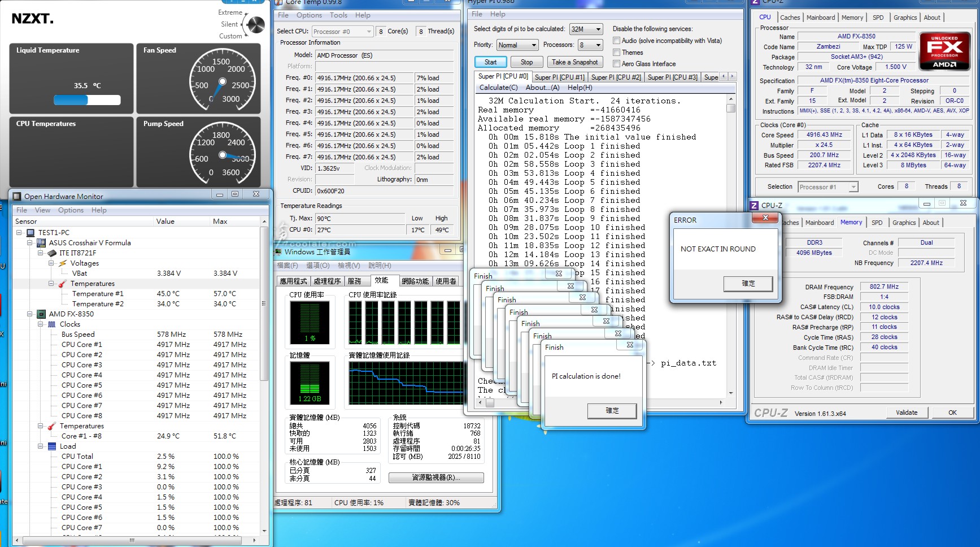The height and width of the screenshot is (547, 980).
Task: Open the 32M digits of pi dropdown
Action: coord(586,29)
